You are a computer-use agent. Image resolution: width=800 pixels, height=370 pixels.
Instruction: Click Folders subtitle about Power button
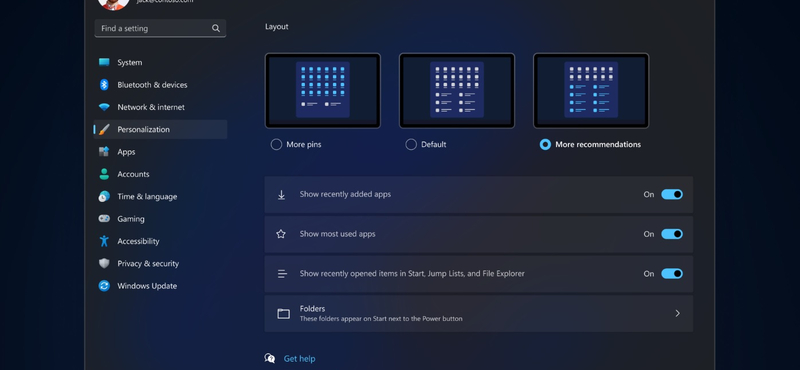[x=381, y=319]
